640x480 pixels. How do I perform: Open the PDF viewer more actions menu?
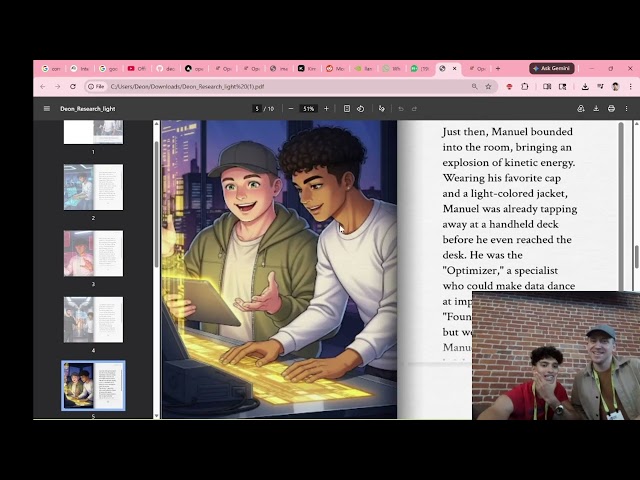(627, 109)
